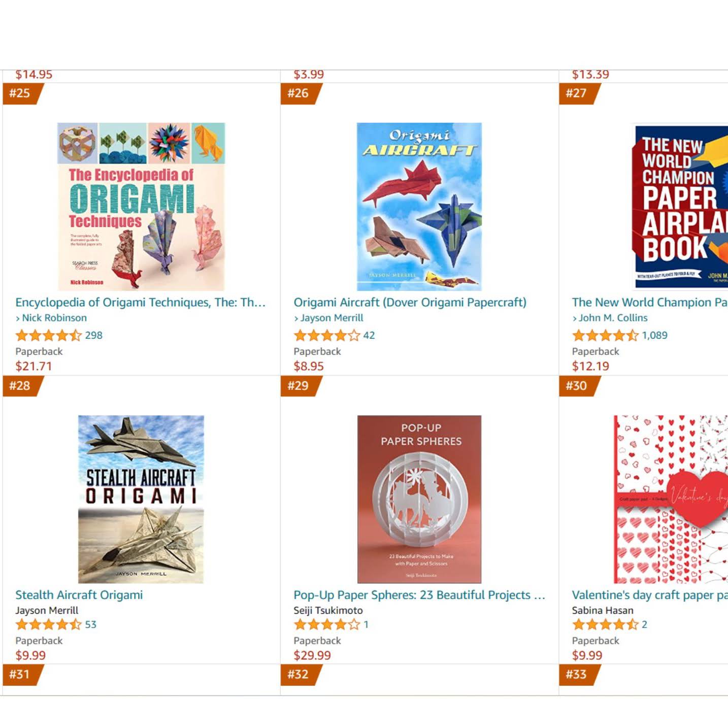The width and height of the screenshot is (728, 728).
Task: Open the 1,089 reviews count link
Action: tap(654, 336)
